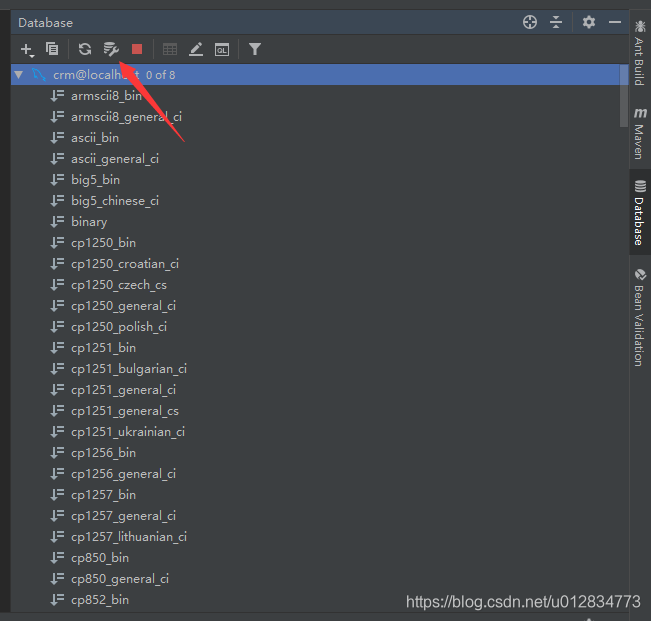Select the cp852_bin collation
The height and width of the screenshot is (621, 651).
click(100, 600)
